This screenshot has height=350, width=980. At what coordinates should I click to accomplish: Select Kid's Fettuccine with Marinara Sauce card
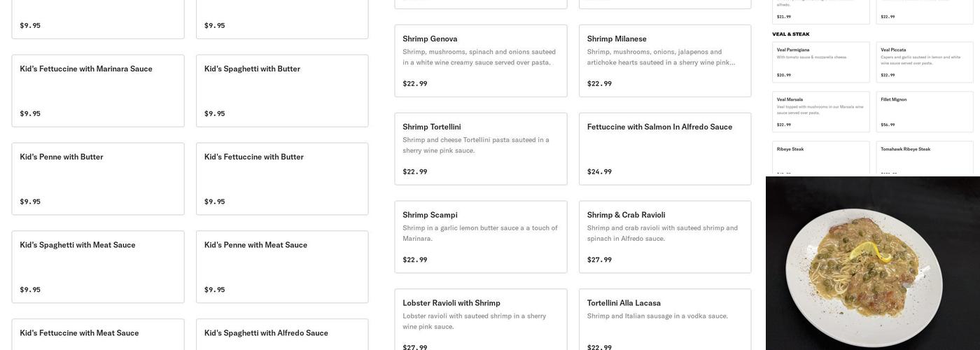98,90
